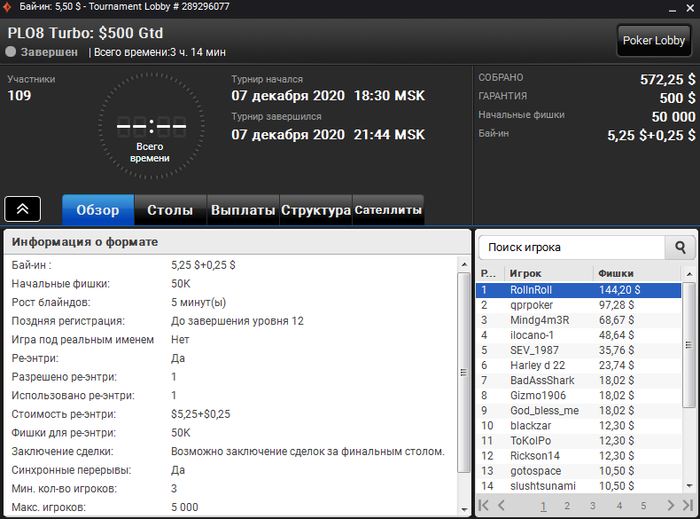
Task: Jump to last page of player list
Action: (688, 505)
